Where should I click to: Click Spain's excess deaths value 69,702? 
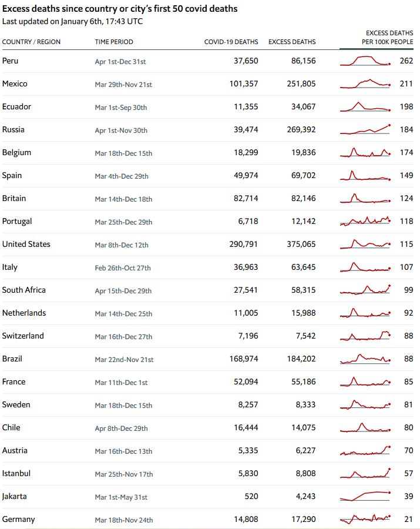[x=303, y=175]
